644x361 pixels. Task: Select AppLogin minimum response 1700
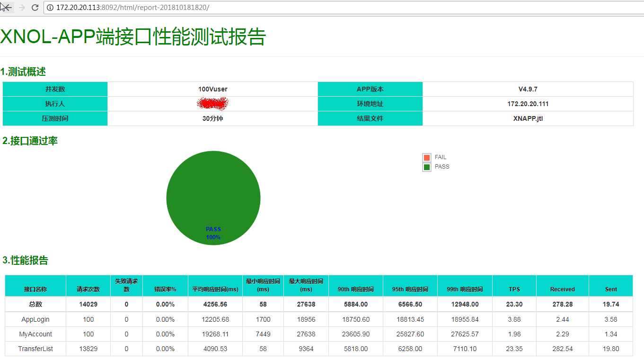click(263, 319)
